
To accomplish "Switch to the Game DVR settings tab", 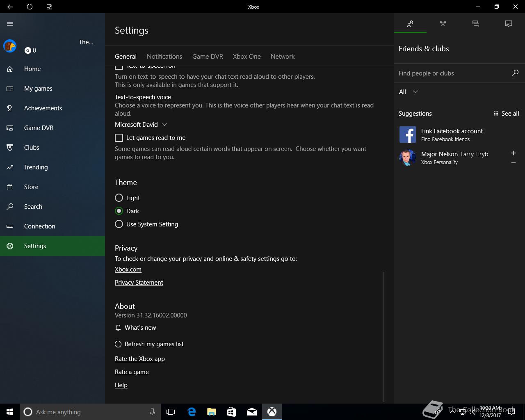I will [x=208, y=57].
